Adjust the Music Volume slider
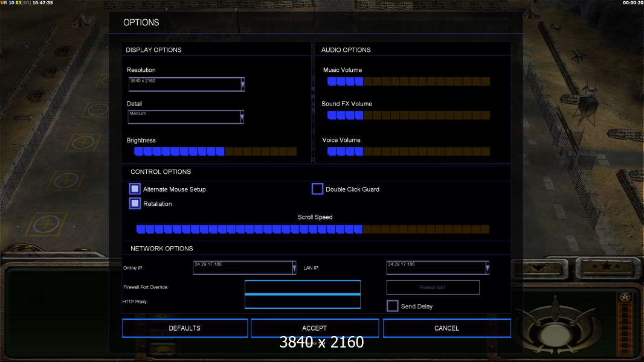 tap(408, 81)
